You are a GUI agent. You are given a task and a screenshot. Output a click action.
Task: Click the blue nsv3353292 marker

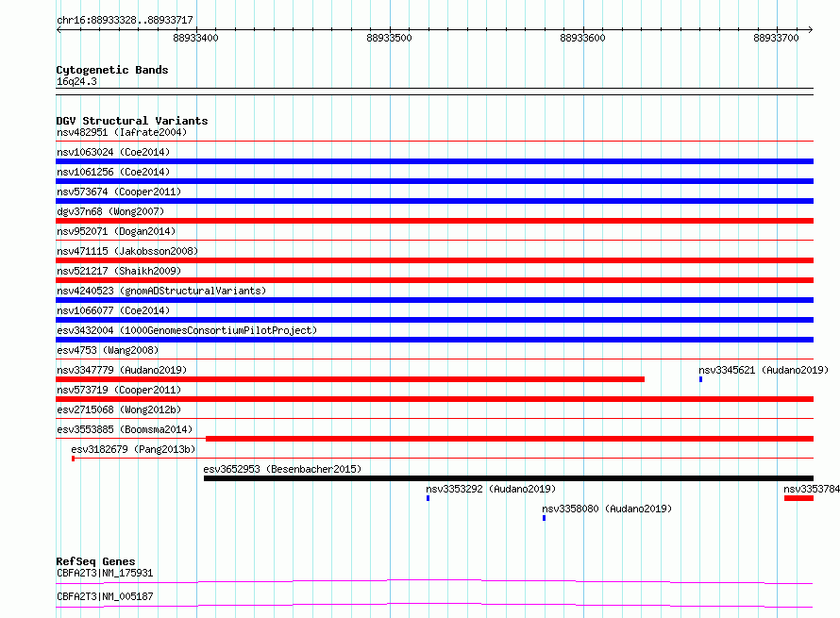[428, 498]
